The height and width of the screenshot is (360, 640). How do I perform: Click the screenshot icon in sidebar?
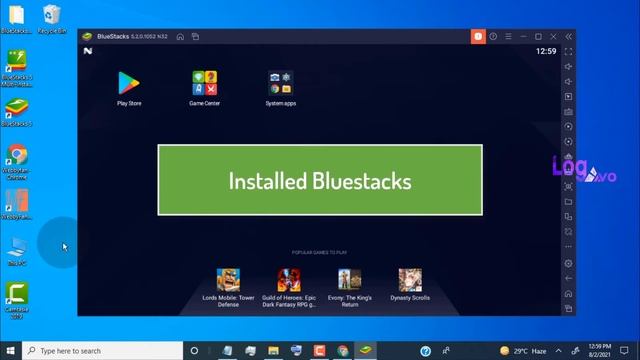[568, 187]
